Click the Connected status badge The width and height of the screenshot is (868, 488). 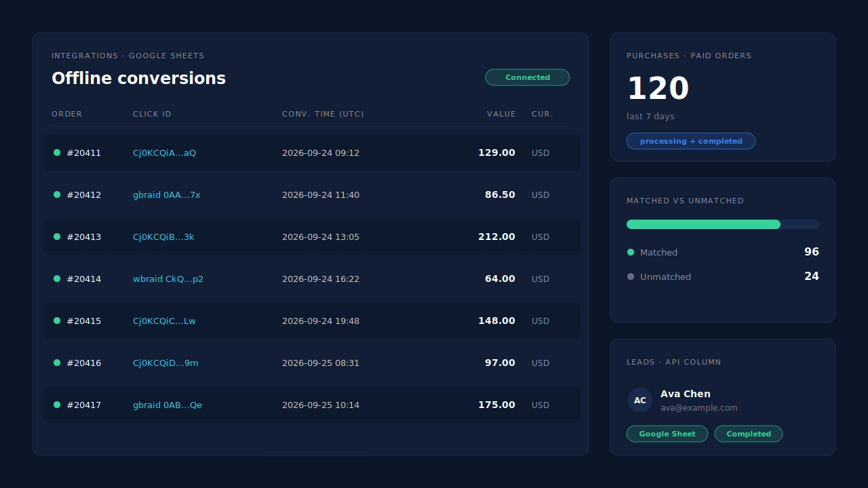point(528,77)
